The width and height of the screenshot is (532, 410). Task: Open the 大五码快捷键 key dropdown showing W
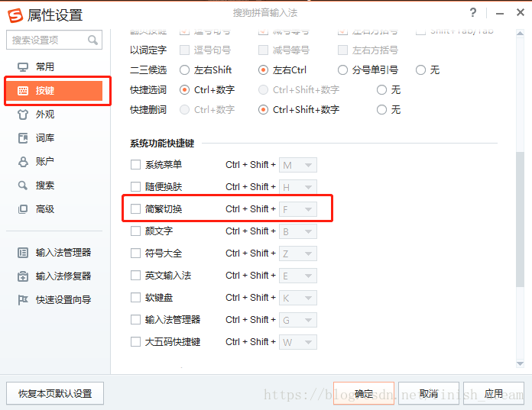tap(298, 342)
